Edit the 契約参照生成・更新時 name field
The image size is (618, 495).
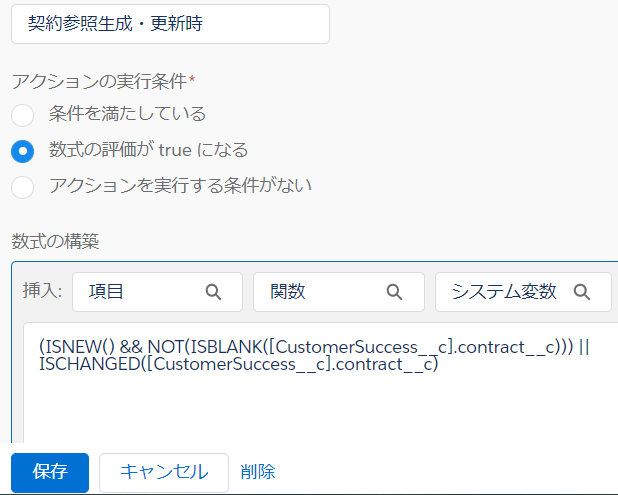coord(170,24)
